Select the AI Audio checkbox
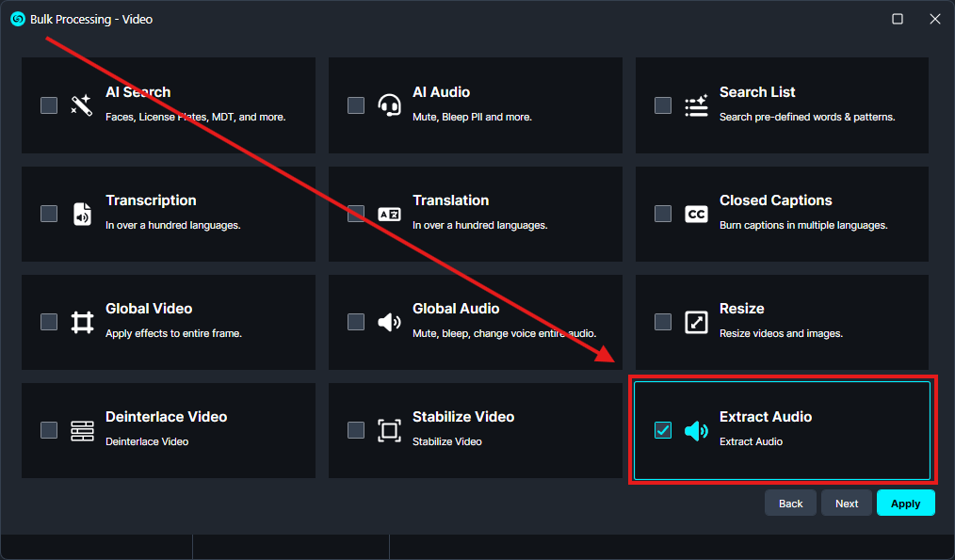The image size is (955, 560). (x=356, y=105)
